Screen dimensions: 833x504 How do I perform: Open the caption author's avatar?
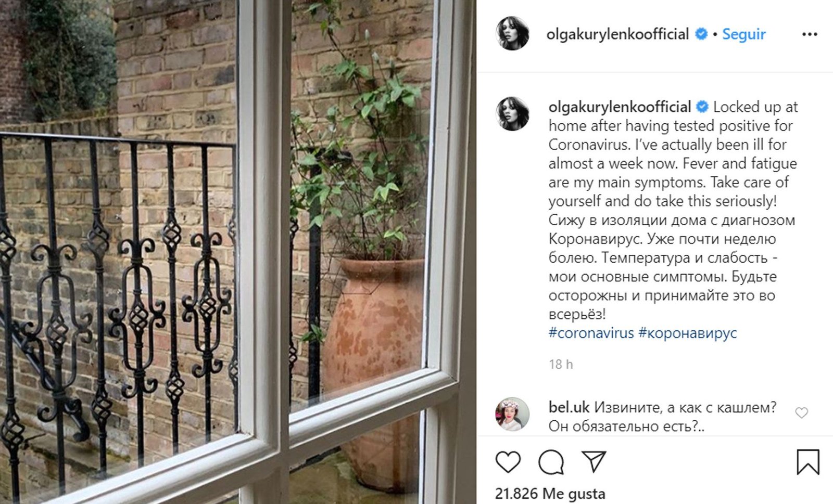tap(512, 113)
